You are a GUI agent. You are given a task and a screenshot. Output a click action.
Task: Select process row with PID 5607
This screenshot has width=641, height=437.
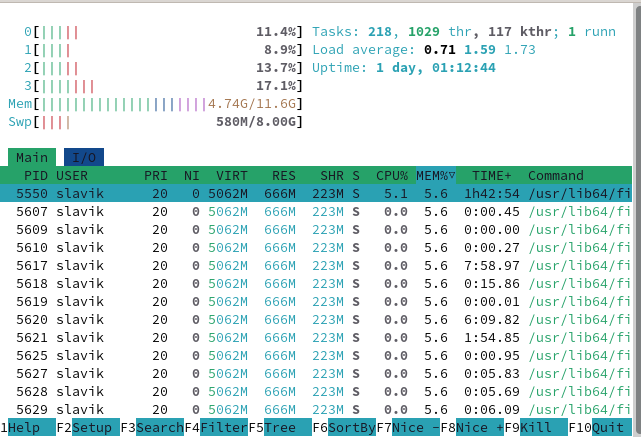pos(316,211)
